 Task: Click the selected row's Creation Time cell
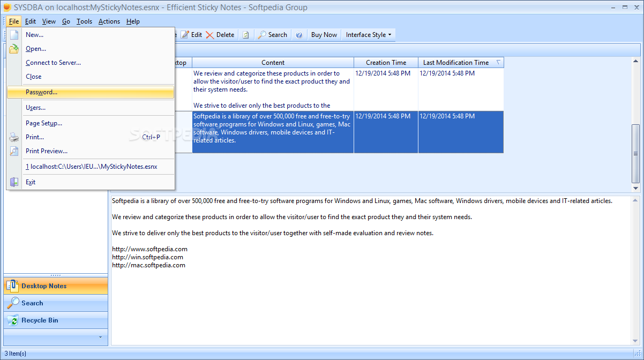[x=386, y=132]
